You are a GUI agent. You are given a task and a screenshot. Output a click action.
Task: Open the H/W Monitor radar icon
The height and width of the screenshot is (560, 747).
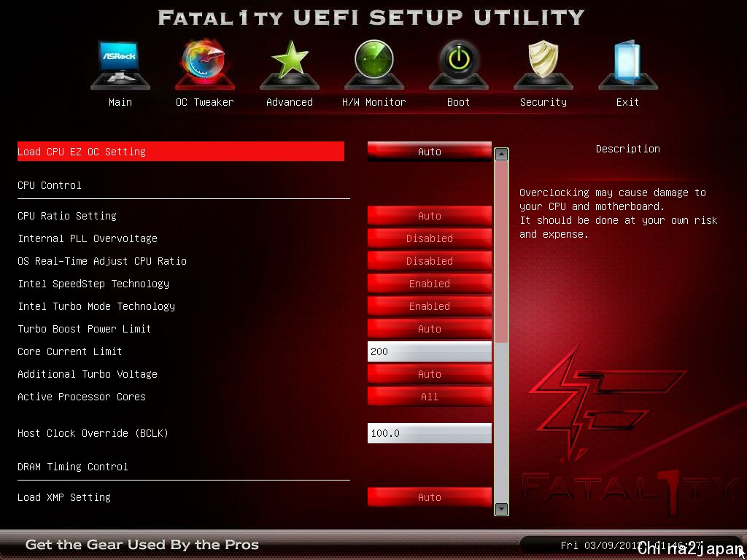click(374, 65)
